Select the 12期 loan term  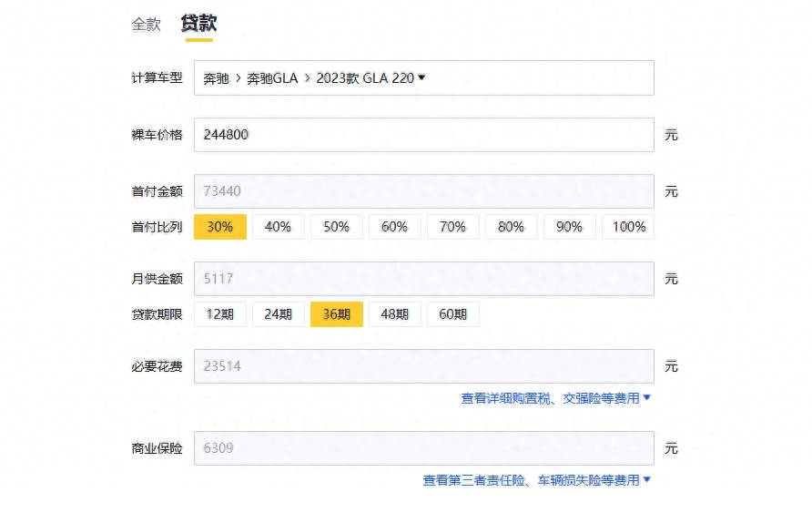220,314
